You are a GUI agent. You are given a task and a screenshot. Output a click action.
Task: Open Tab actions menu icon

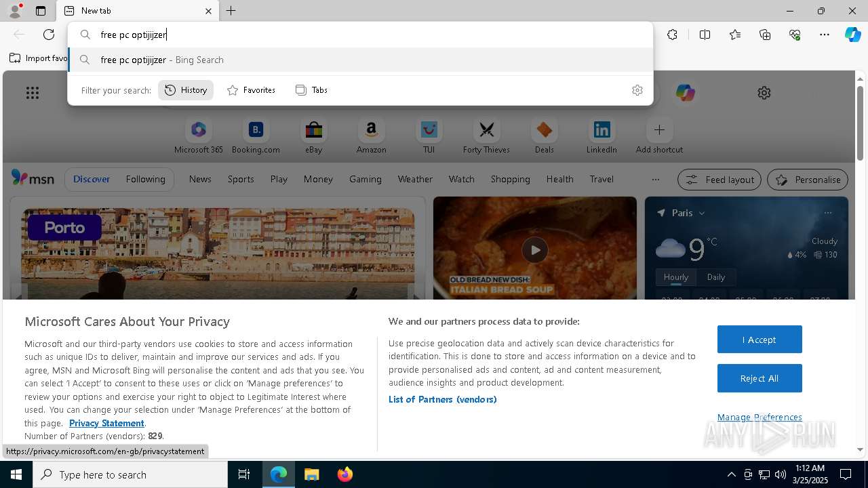(41, 11)
